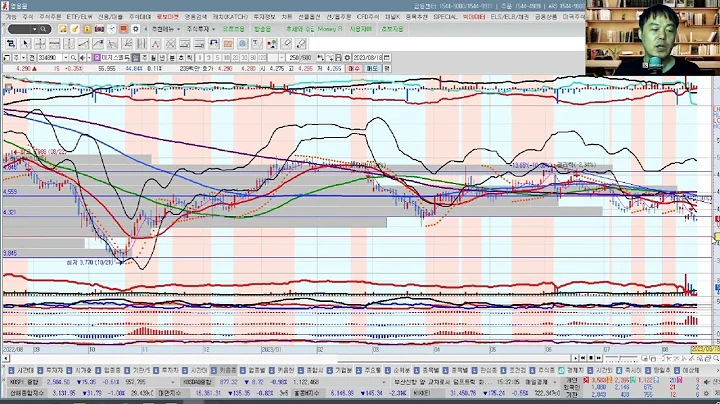Click first drawing toolbar icon with arrows
Screen dimensions: 720x404
click(11, 44)
